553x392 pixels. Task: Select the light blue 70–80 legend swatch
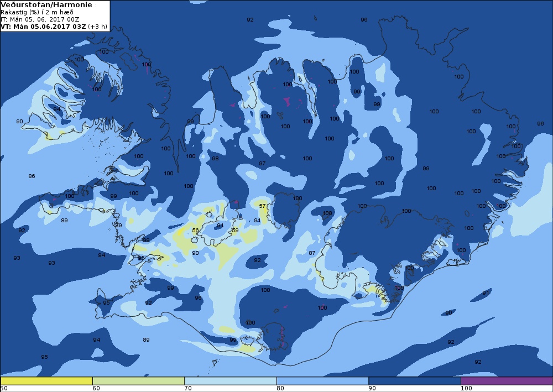(x=231, y=381)
